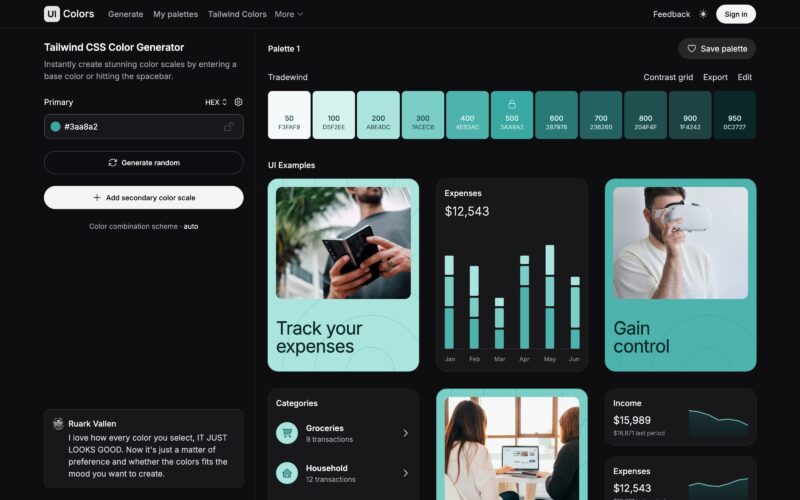Click the auto color combination scheme link
The image size is (800, 500).
pos(191,226)
